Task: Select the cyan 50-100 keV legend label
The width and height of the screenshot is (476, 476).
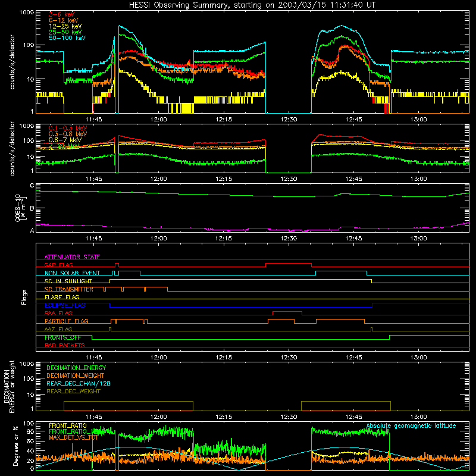Action: click(67, 38)
